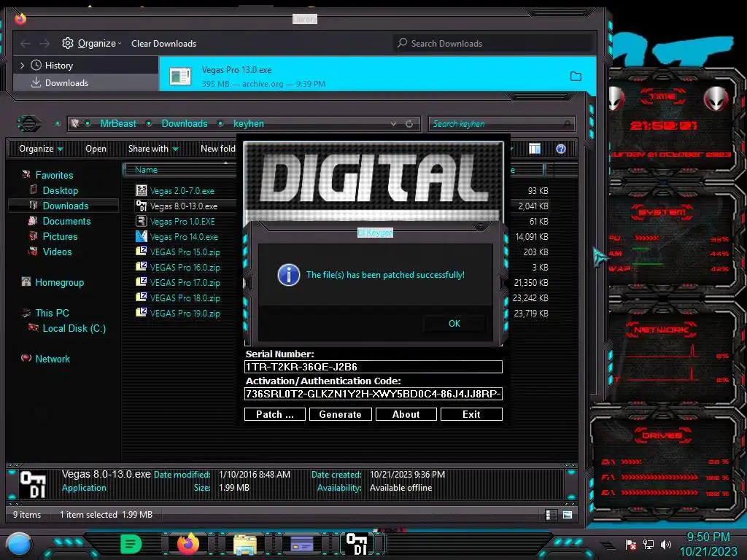747x560 pixels.
Task: Select the Vegas Pro 13.0.exe download entry
Action: pos(377,76)
